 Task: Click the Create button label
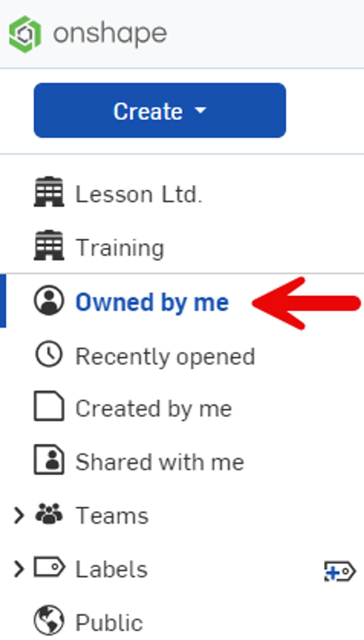click(x=148, y=111)
